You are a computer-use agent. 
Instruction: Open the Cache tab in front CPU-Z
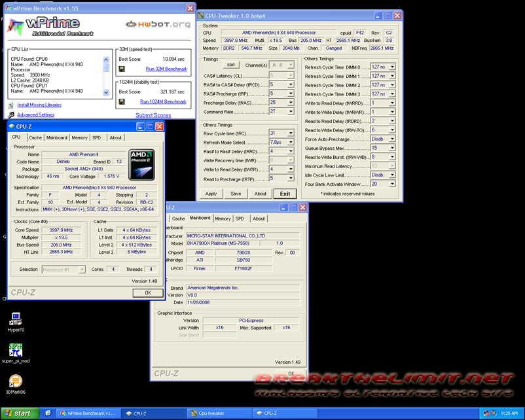click(35, 137)
